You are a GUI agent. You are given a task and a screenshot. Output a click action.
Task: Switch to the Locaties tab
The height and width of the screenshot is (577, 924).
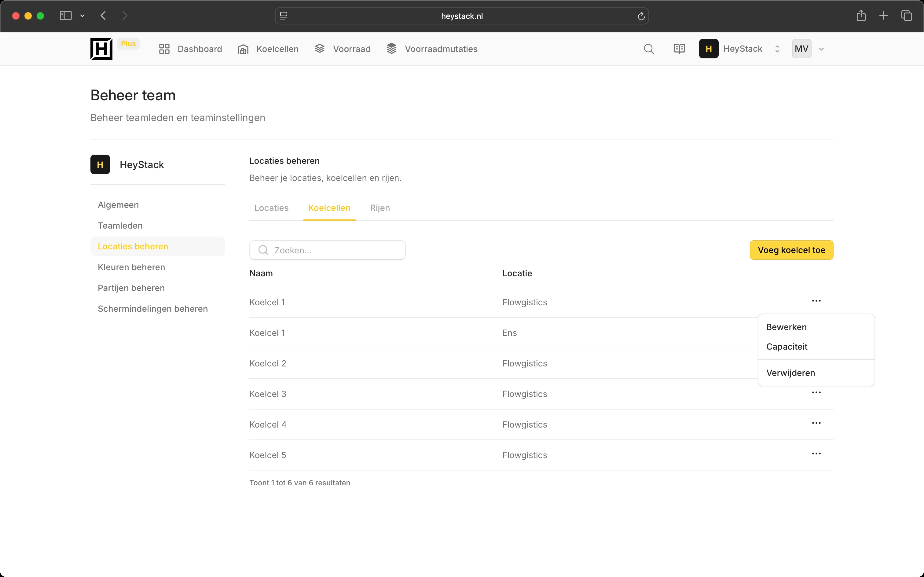tap(271, 208)
